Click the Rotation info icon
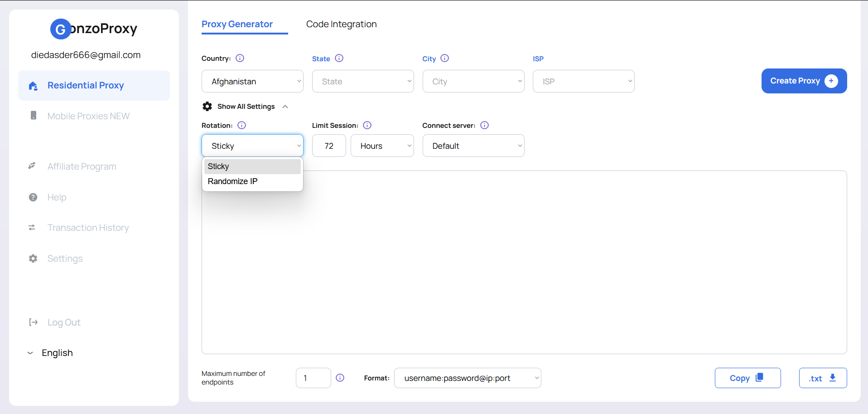Image resolution: width=868 pixels, height=414 pixels. click(x=241, y=125)
